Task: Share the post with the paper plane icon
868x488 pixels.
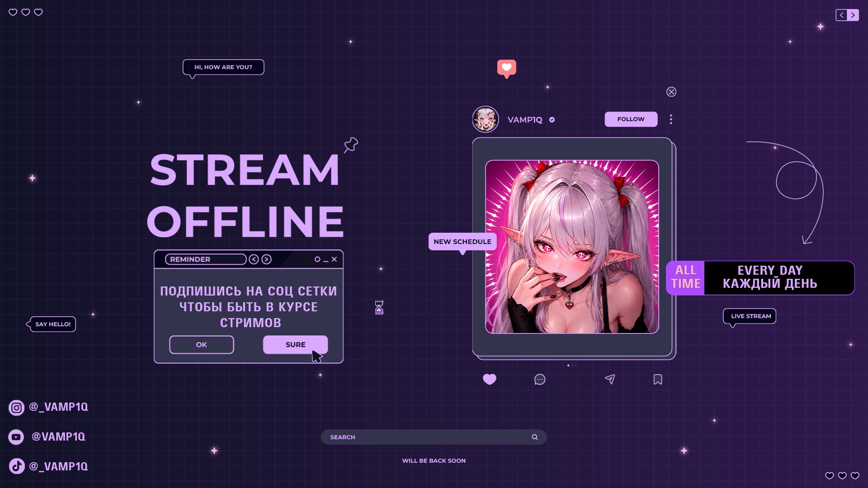Action: pyautogui.click(x=610, y=379)
